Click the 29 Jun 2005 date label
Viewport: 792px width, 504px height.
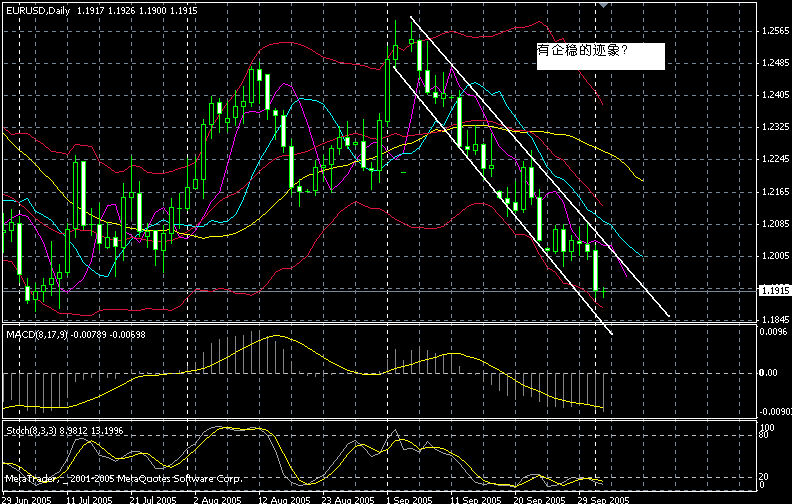[x=27, y=500]
